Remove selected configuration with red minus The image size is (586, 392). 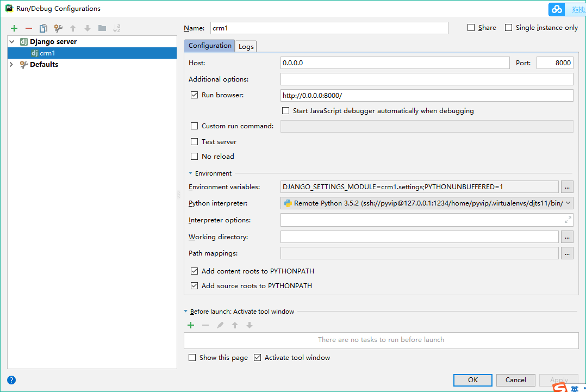point(29,28)
